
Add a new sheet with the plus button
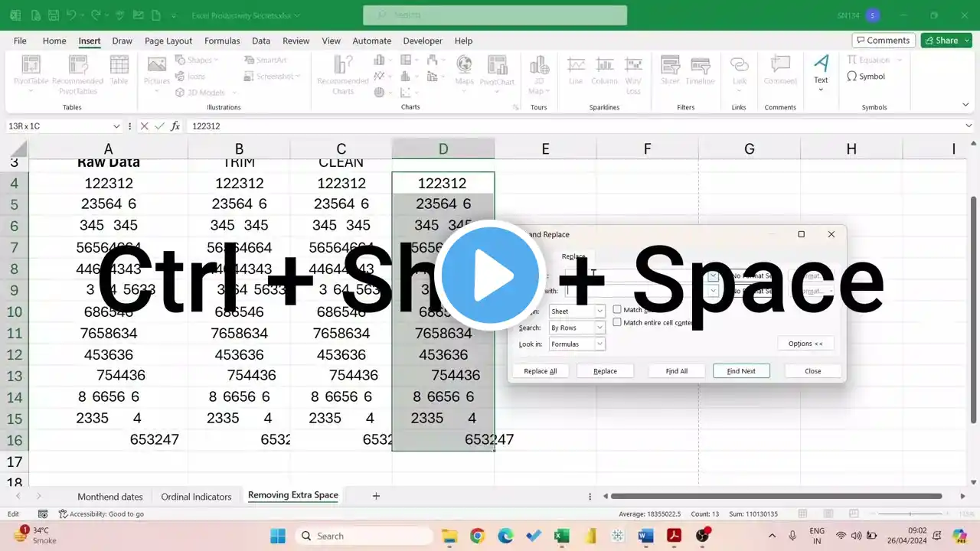click(376, 496)
